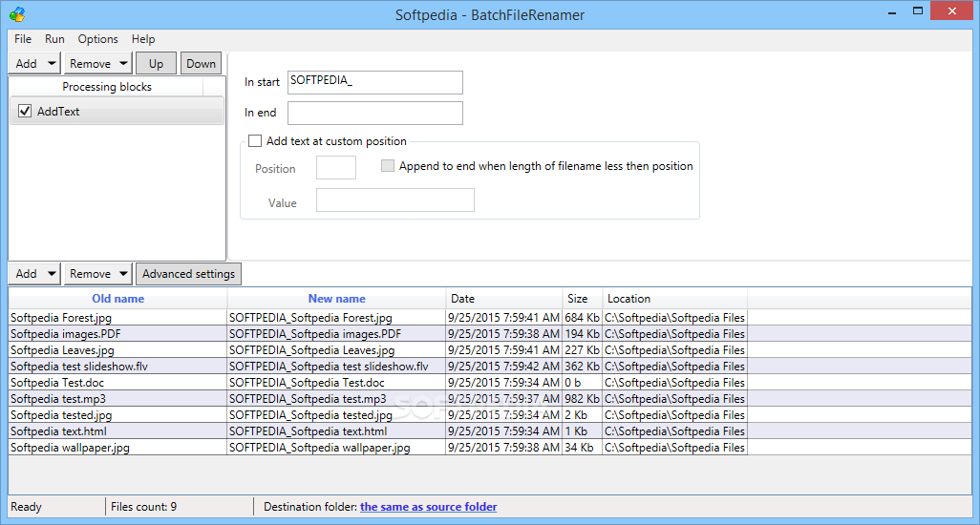The image size is (980, 525).
Task: Select the Softpedia tested.jpg old name cell
Action: point(117,415)
